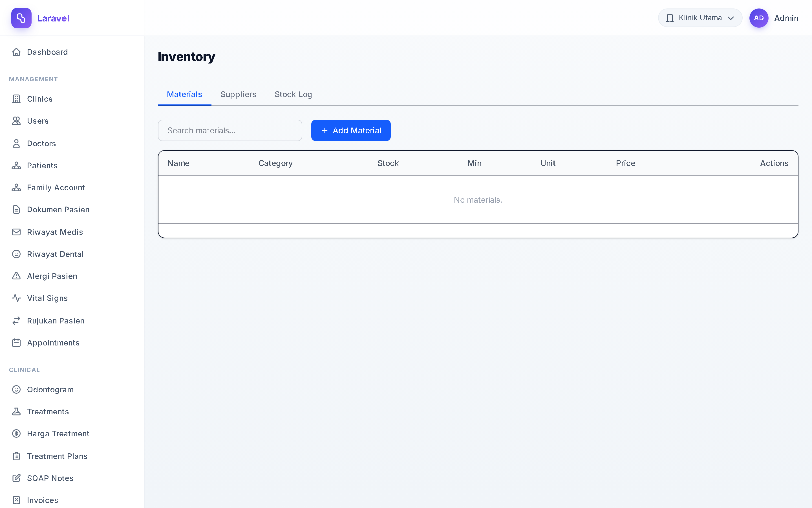Click the Riwayat Dental smiley icon
The height and width of the screenshot is (508, 812).
click(16, 254)
